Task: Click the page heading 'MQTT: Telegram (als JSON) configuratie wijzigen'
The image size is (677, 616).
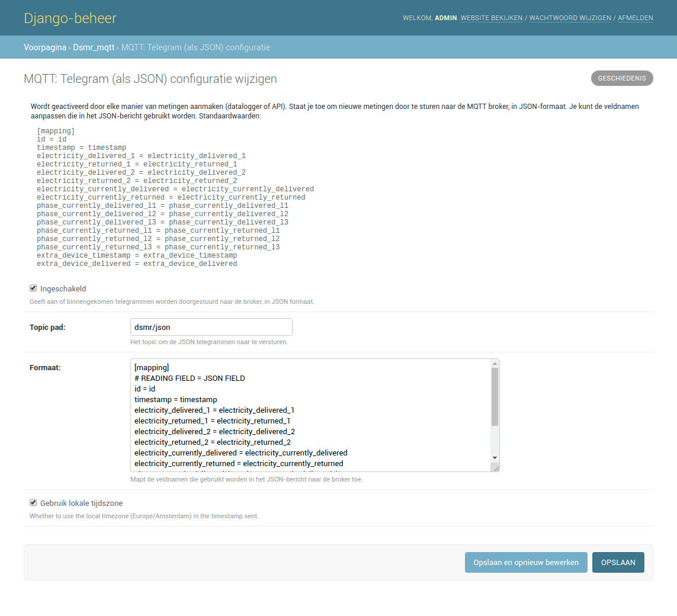Action: coord(150,79)
